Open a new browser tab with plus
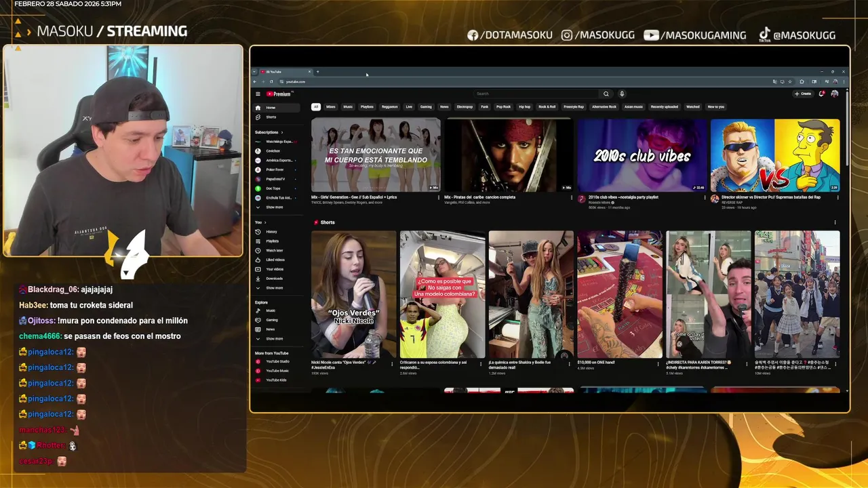This screenshot has height=488, width=868. tap(317, 72)
